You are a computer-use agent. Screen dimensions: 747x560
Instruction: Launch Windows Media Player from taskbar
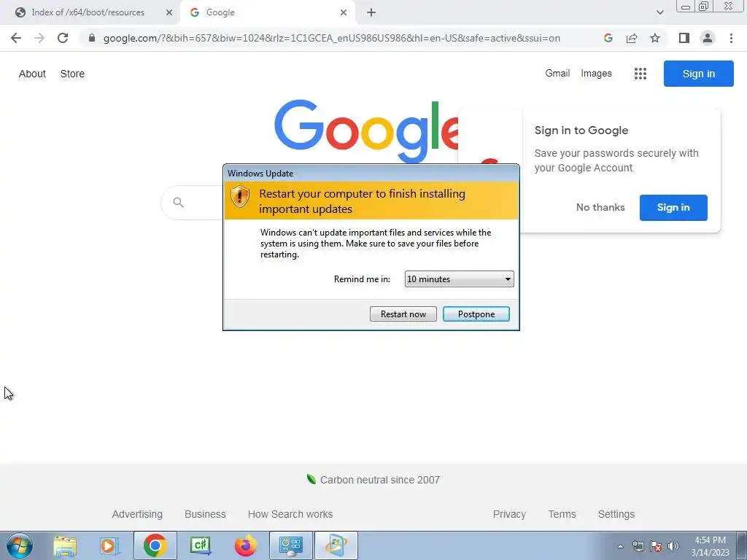109,545
